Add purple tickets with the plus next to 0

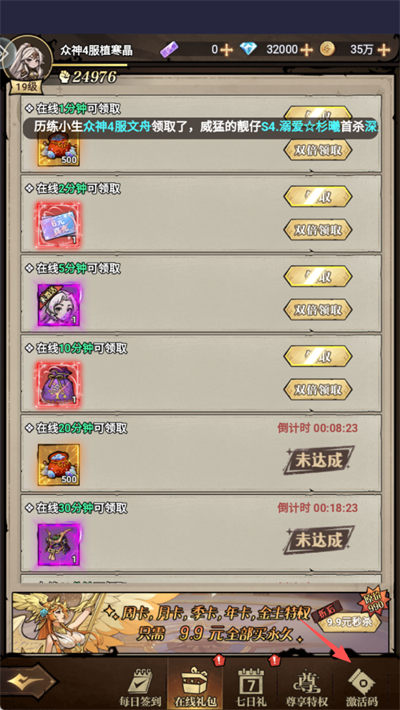tap(226, 50)
